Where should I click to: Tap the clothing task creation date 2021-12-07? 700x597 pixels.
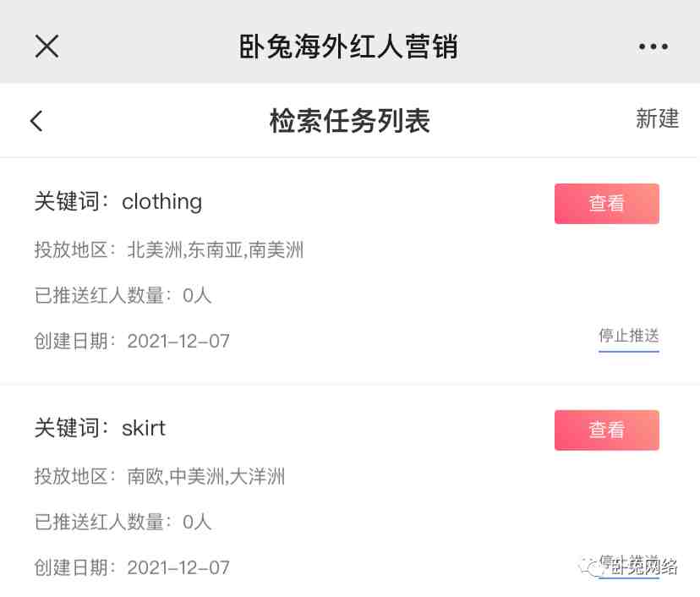pyautogui.click(x=178, y=342)
